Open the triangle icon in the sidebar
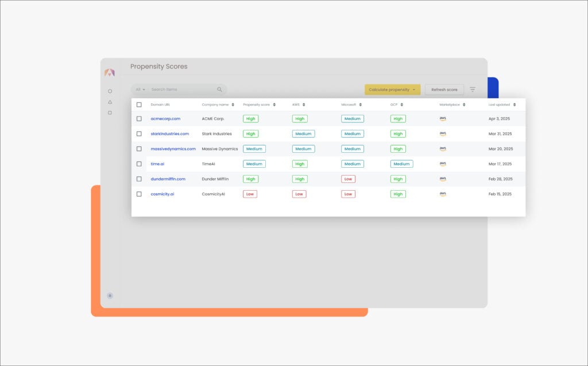Screen dimensions: 588x366 (110, 102)
